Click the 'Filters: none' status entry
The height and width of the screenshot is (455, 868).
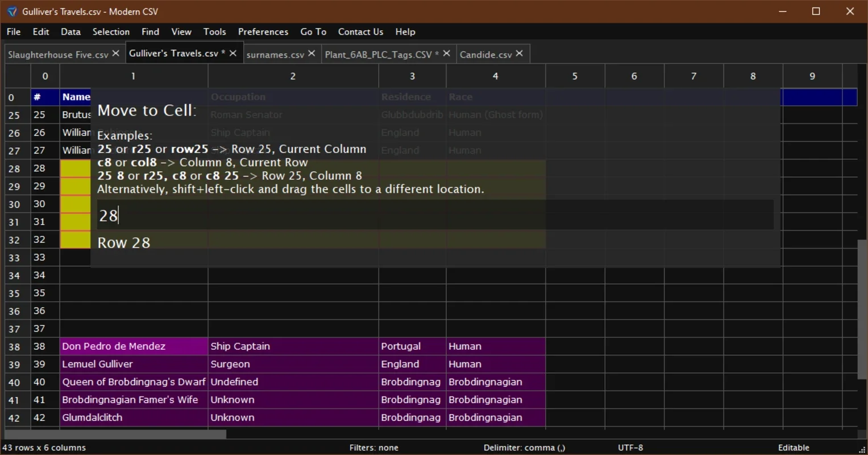pyautogui.click(x=374, y=448)
